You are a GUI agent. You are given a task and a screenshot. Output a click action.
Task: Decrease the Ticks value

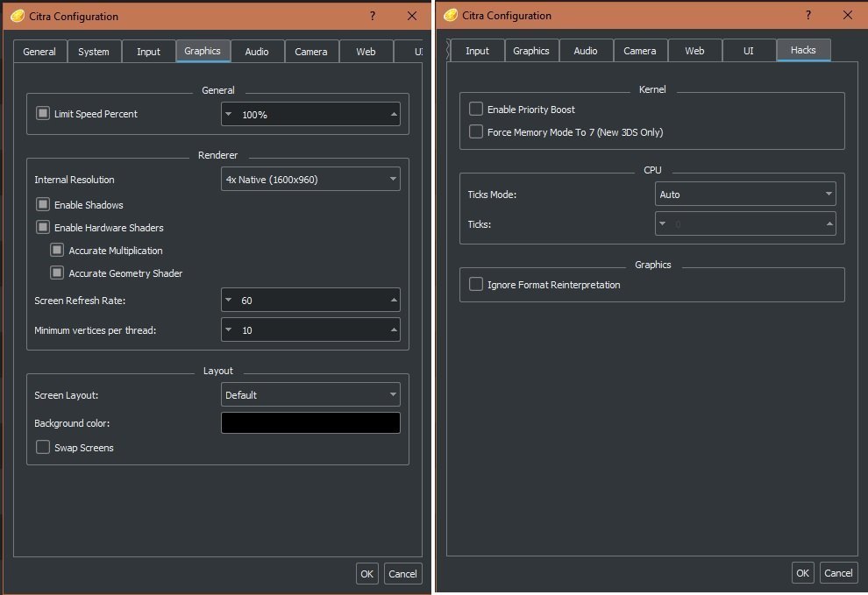(x=663, y=223)
